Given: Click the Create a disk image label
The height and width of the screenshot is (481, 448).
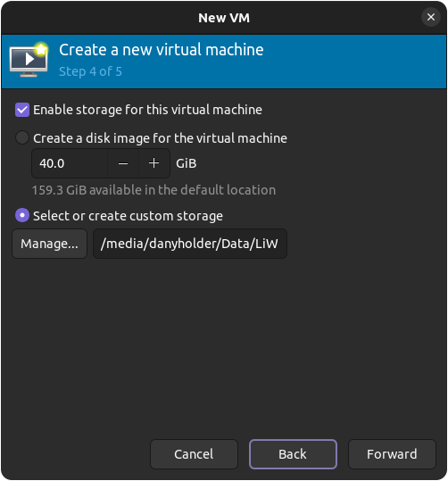Looking at the screenshot, I should (x=160, y=138).
